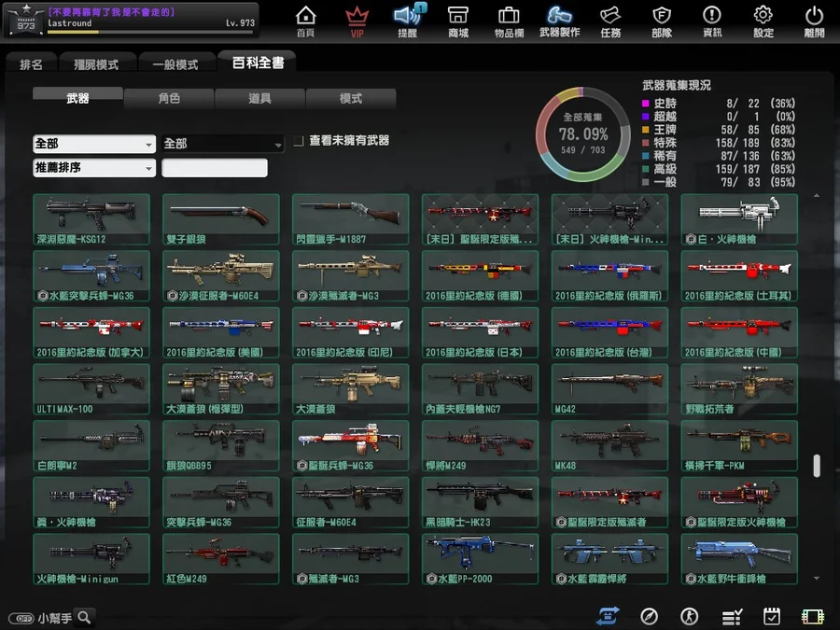Viewport: 840px width, 630px height.
Task: Click the magnifier next to 小幫手
Action: (x=85, y=617)
